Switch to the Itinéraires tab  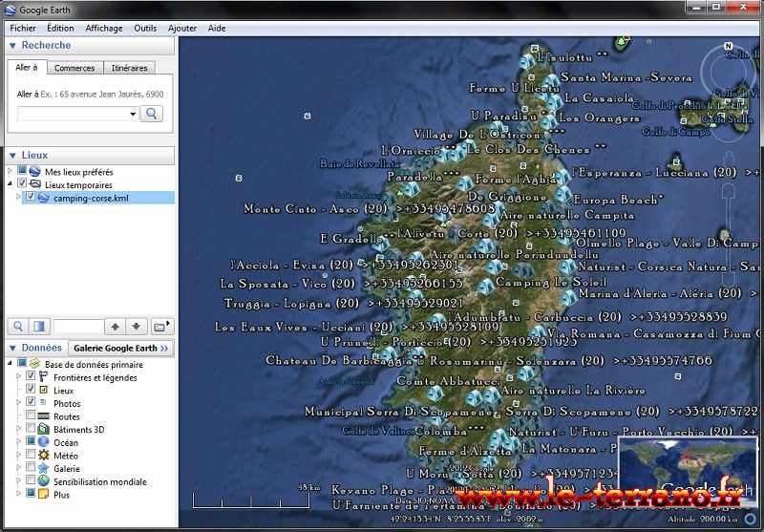(x=130, y=68)
